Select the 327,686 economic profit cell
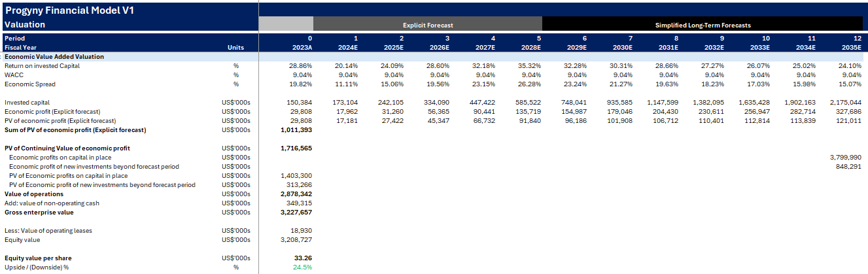The image size is (868, 274). pos(849,112)
